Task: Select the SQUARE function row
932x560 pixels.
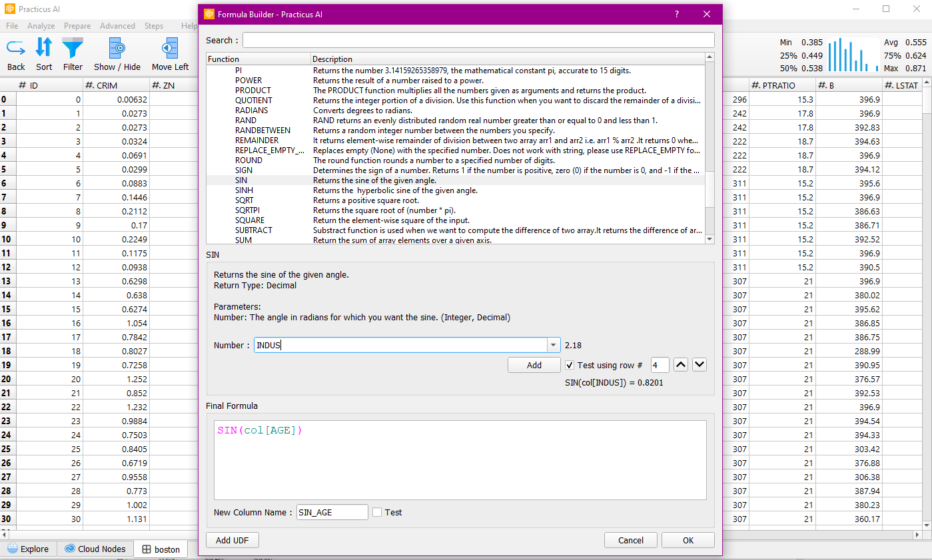Action: pyautogui.click(x=456, y=220)
